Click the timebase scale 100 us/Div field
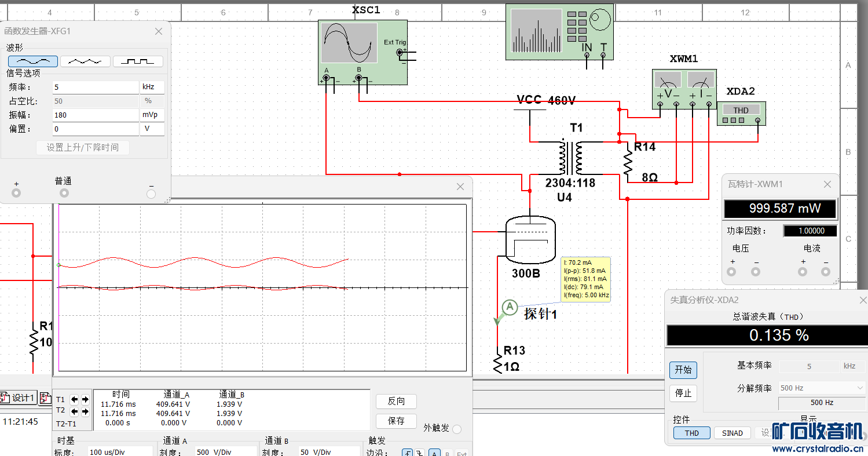The image size is (868, 456). tap(120, 451)
